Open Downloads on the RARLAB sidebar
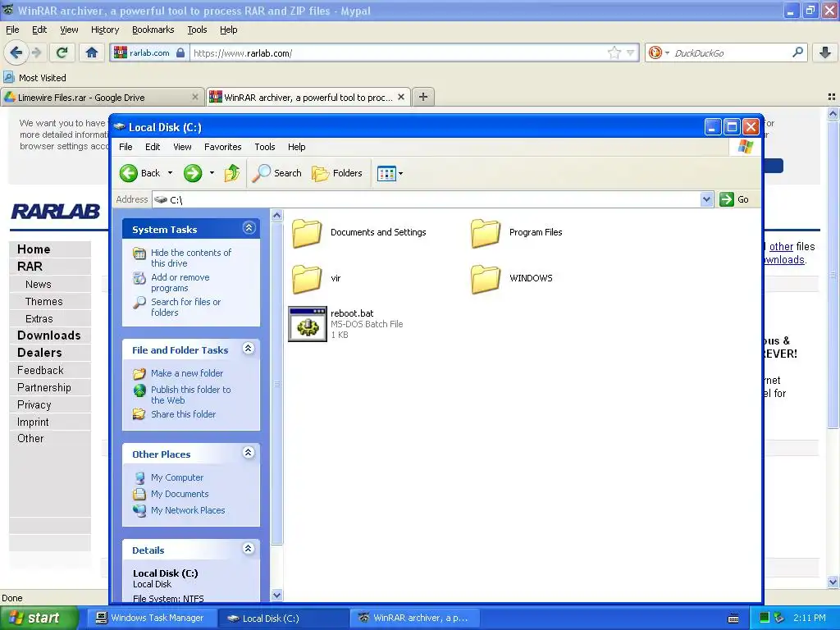Image resolution: width=840 pixels, height=630 pixels. point(48,336)
